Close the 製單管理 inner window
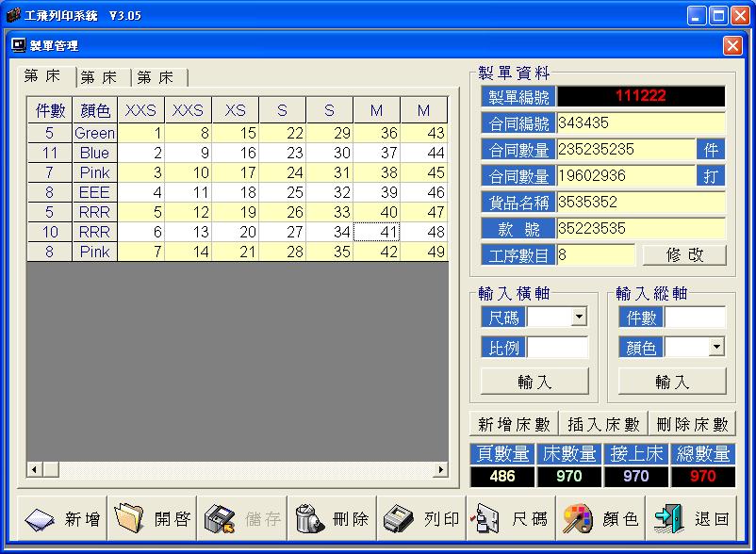756x554 pixels. coord(732,46)
